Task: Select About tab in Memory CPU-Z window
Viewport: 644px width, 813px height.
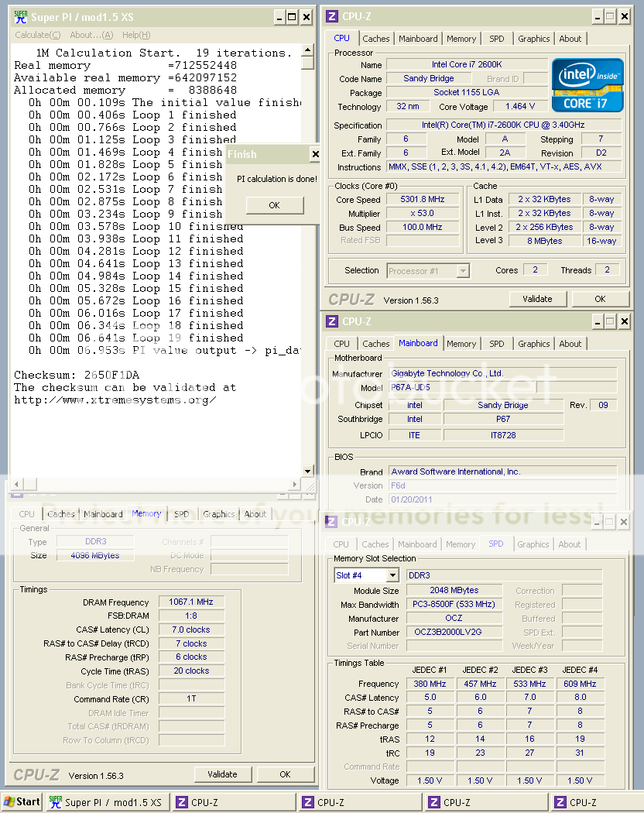Action: click(x=255, y=514)
